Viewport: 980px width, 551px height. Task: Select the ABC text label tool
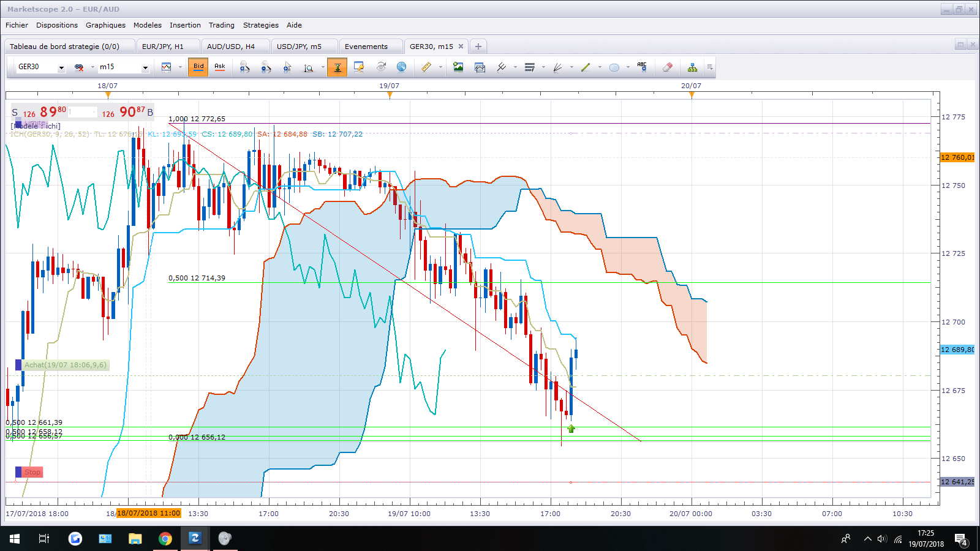(642, 67)
